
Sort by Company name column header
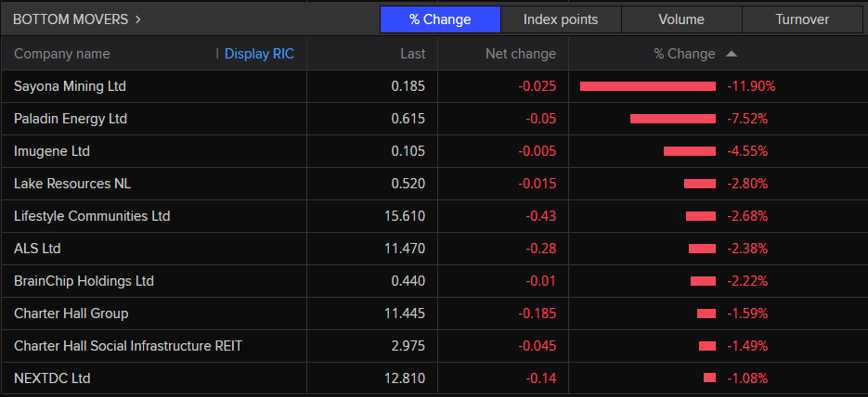click(62, 54)
